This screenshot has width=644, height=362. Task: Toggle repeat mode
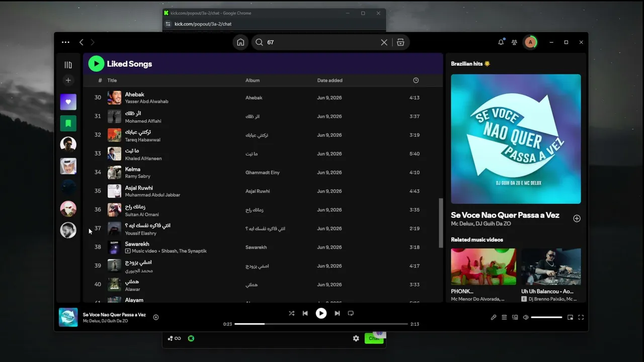coord(351,313)
